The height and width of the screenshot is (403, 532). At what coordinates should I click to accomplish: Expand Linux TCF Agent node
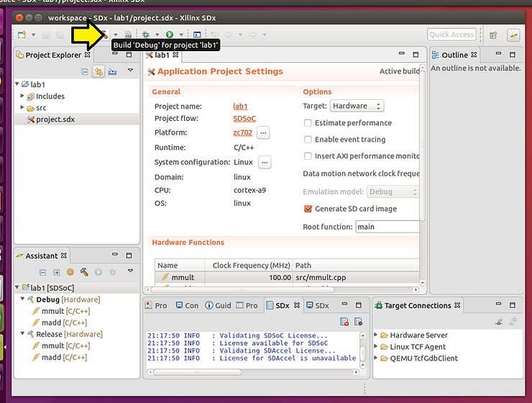pyautogui.click(x=376, y=346)
